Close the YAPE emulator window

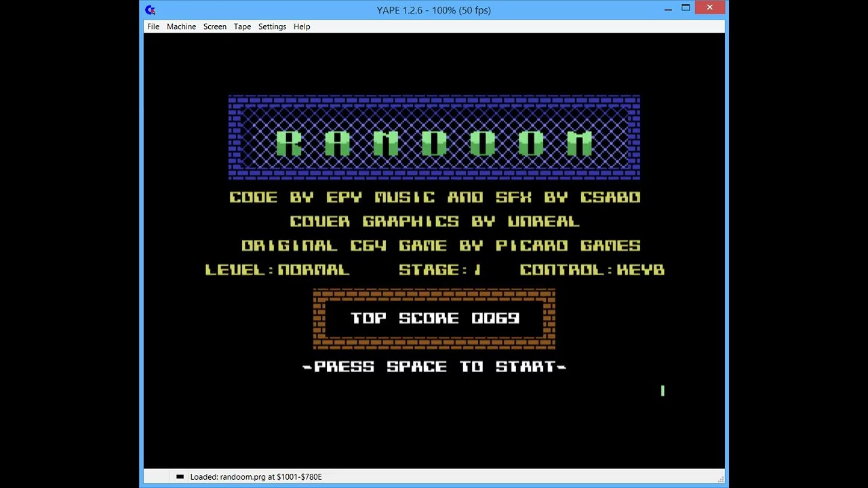point(710,8)
